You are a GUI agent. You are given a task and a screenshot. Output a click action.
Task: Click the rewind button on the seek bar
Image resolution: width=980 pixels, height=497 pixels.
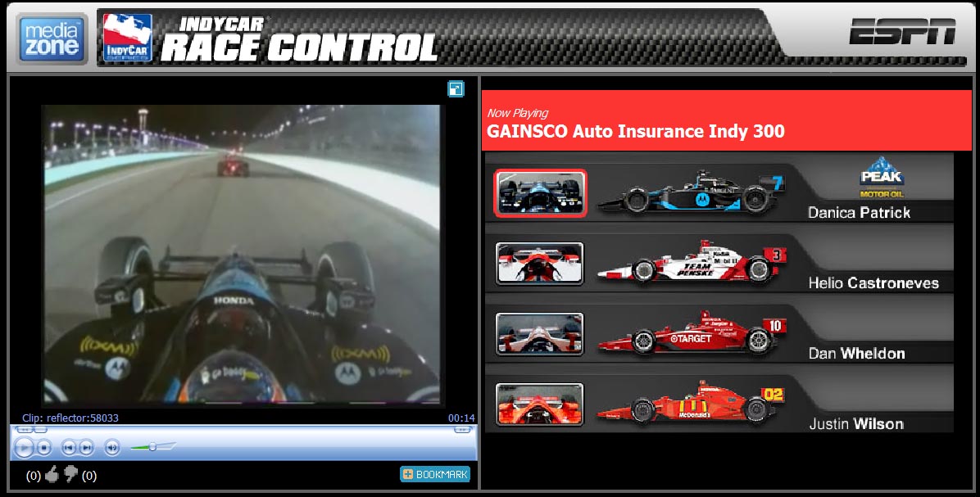25,430
